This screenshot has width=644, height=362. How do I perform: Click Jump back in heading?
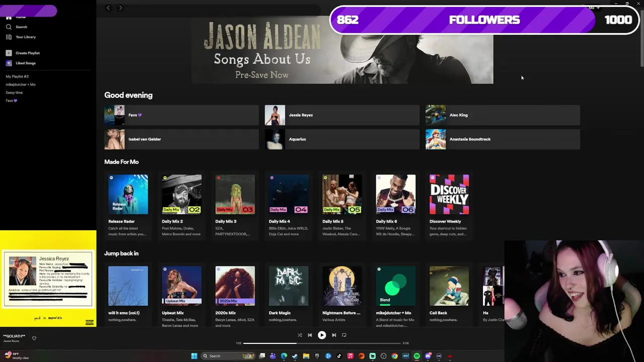pyautogui.click(x=121, y=253)
